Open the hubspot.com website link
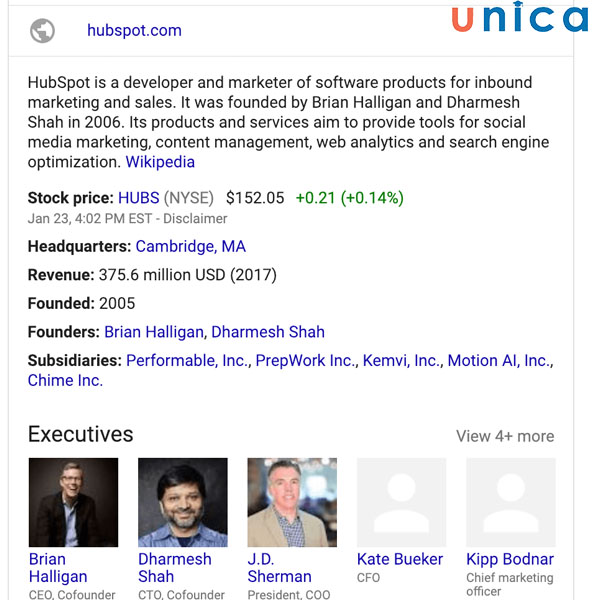This screenshot has height=600, width=600. coord(134,31)
